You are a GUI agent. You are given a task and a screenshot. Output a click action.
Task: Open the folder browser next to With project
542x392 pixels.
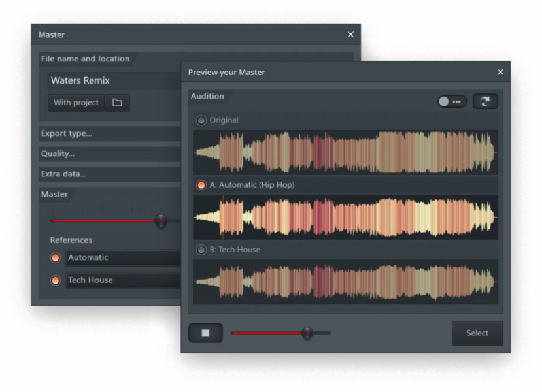point(117,103)
